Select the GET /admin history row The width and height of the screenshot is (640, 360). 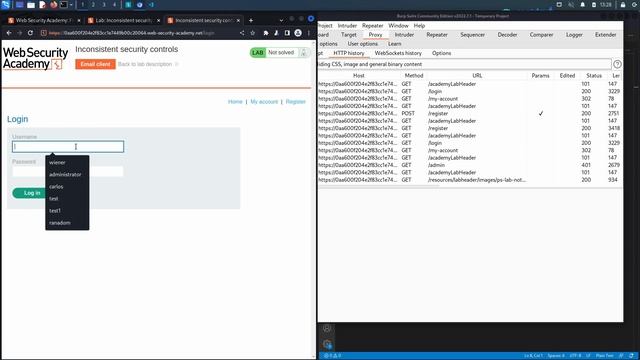point(469,165)
